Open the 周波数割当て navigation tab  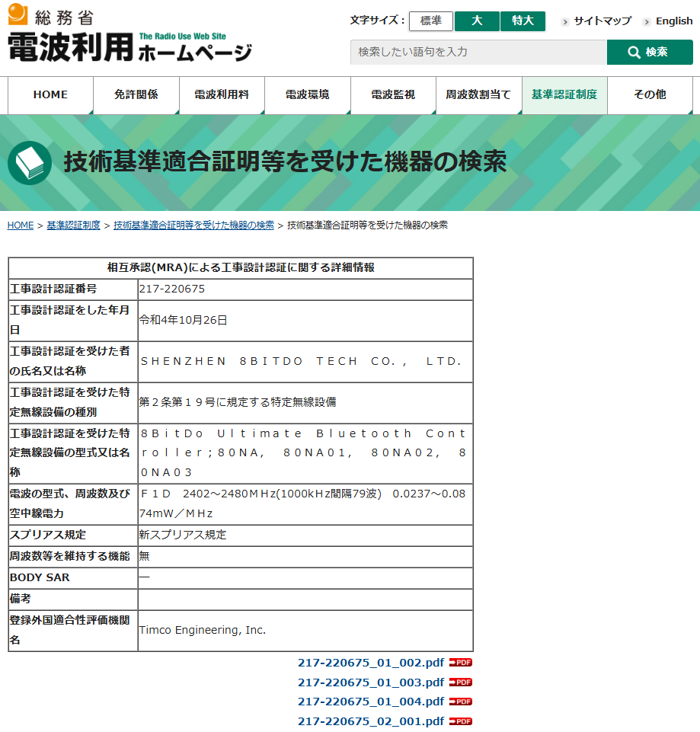(x=478, y=94)
